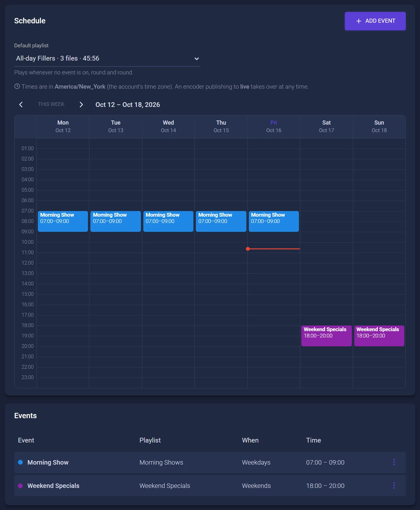Select the Mon Oct 12 column header
The height and width of the screenshot is (510, 420).
coord(63,126)
